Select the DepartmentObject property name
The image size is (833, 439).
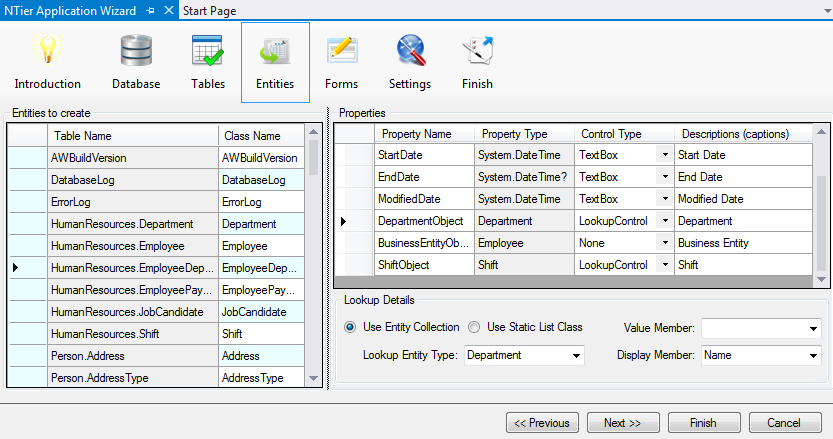[424, 221]
